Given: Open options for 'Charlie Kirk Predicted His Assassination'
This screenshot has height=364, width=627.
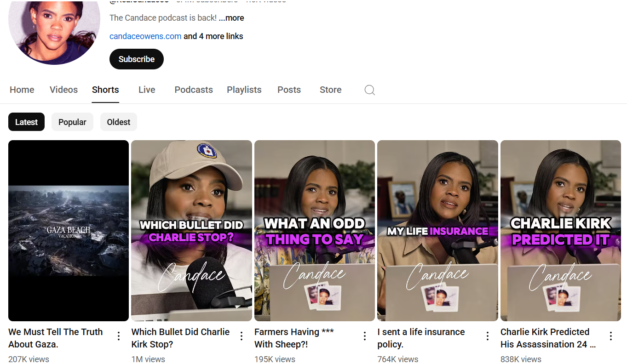Looking at the screenshot, I should (x=611, y=336).
